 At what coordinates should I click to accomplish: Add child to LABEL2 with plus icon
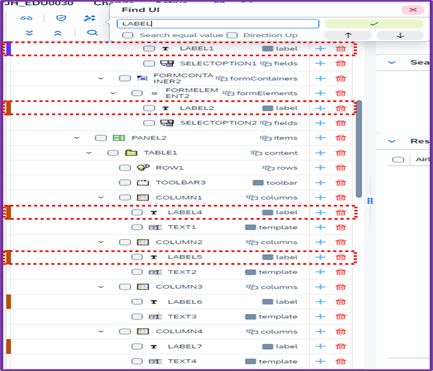coord(320,108)
